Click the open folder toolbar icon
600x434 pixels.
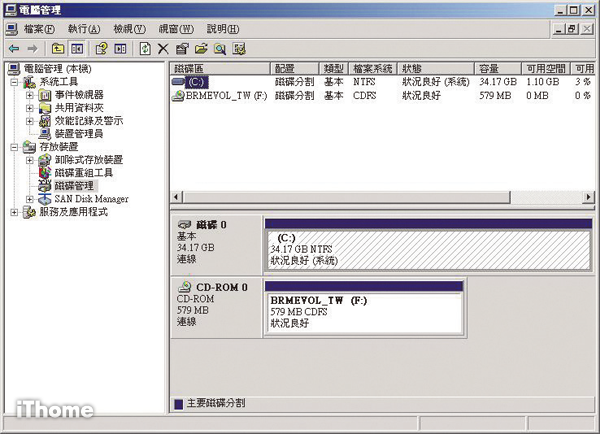point(201,48)
